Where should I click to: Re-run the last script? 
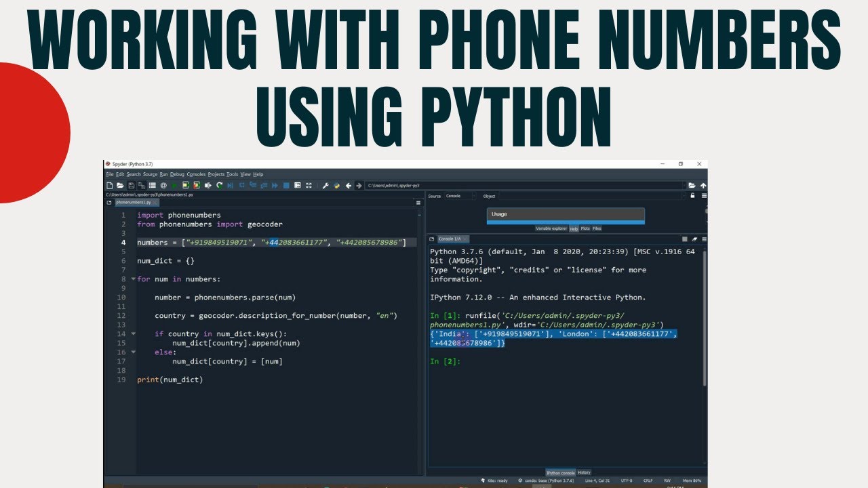coord(219,185)
